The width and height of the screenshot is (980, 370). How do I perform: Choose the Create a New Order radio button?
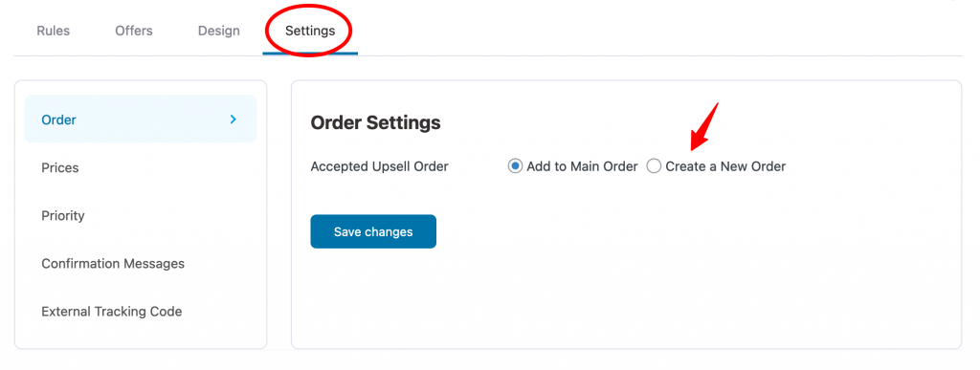click(x=653, y=166)
